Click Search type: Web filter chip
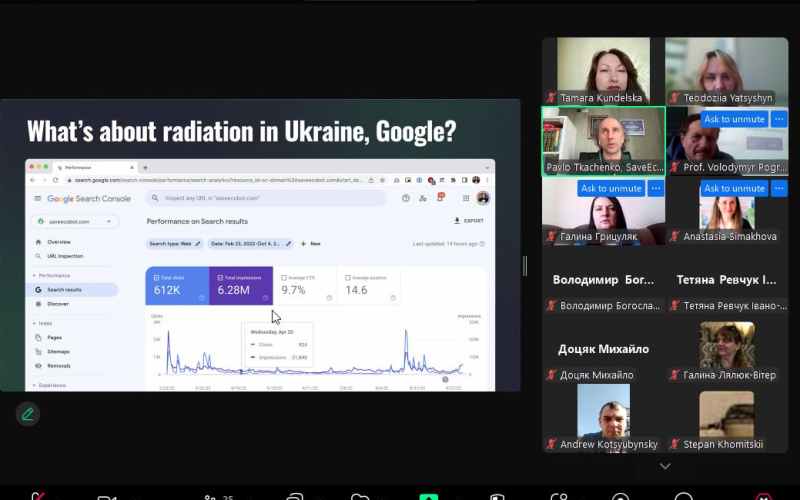 175,244
